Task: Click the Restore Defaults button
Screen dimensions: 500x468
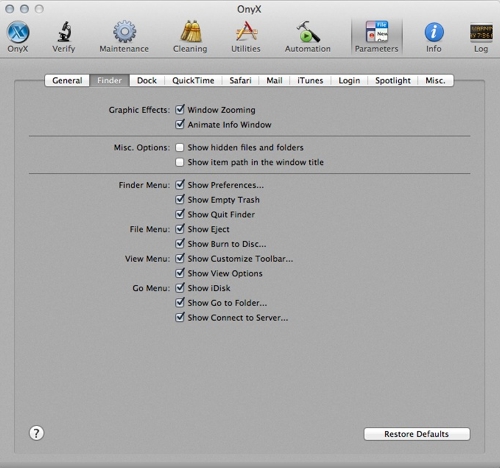Action: [417, 434]
